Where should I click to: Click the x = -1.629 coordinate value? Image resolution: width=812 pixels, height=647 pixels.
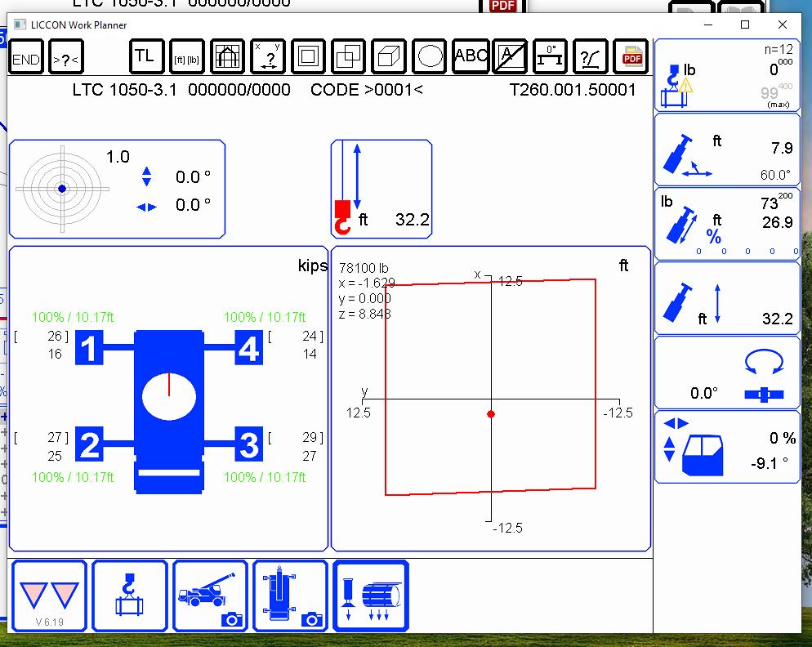367,283
